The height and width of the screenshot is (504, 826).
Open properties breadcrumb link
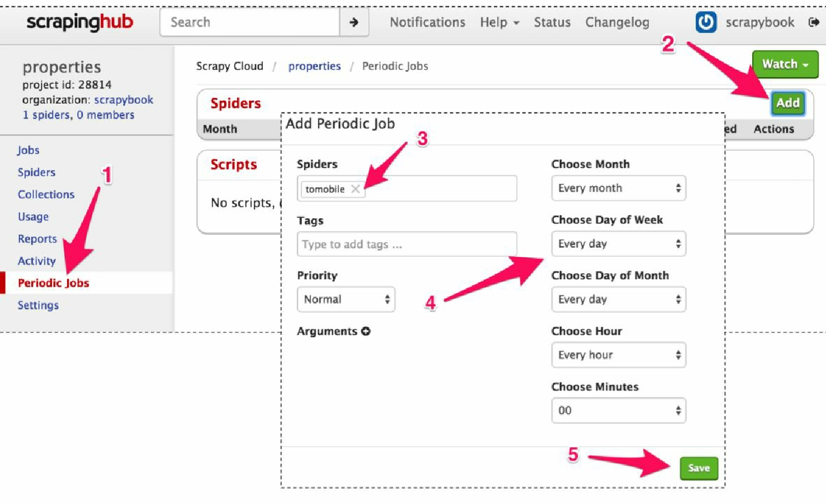[314, 66]
